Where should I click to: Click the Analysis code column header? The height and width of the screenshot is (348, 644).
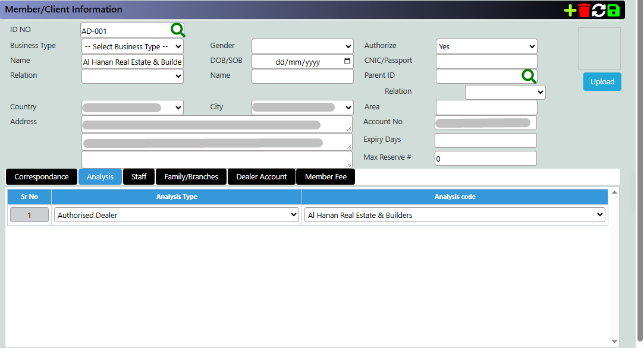click(455, 197)
